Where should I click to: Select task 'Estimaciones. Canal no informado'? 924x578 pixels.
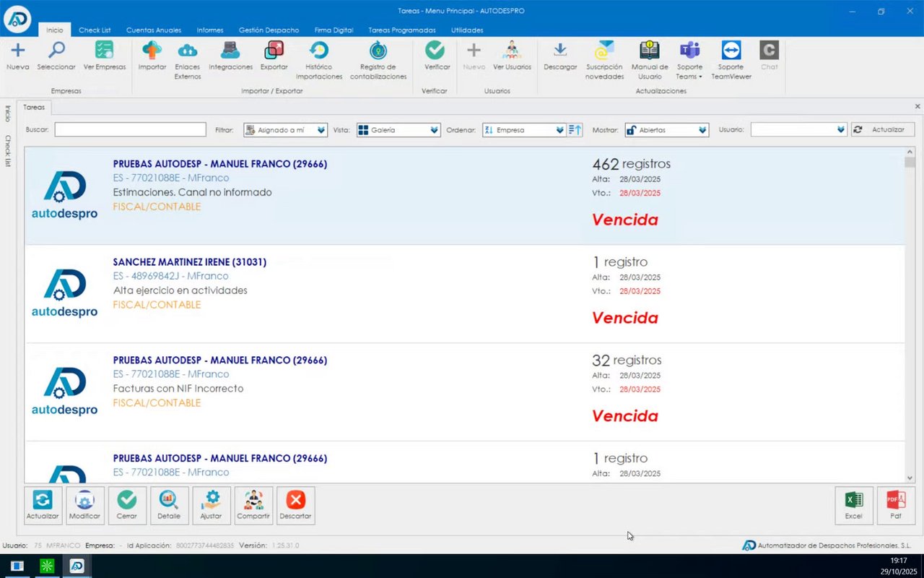pyautogui.click(x=465, y=196)
